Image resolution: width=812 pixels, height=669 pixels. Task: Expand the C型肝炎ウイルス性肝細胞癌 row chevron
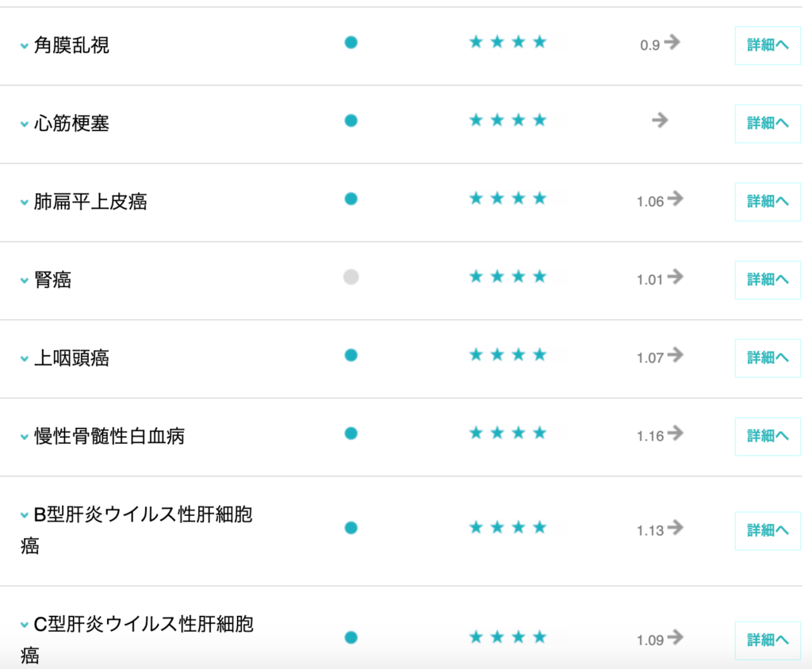(25, 625)
